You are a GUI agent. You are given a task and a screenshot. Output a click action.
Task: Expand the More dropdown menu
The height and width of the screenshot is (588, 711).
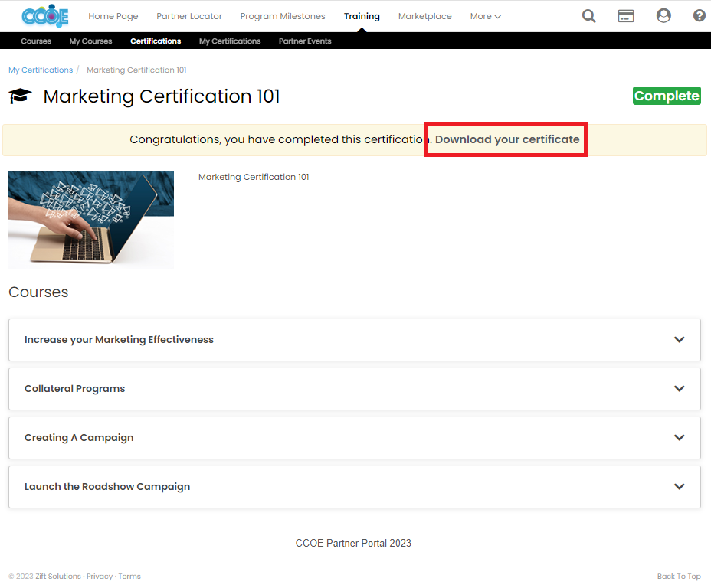coord(485,16)
